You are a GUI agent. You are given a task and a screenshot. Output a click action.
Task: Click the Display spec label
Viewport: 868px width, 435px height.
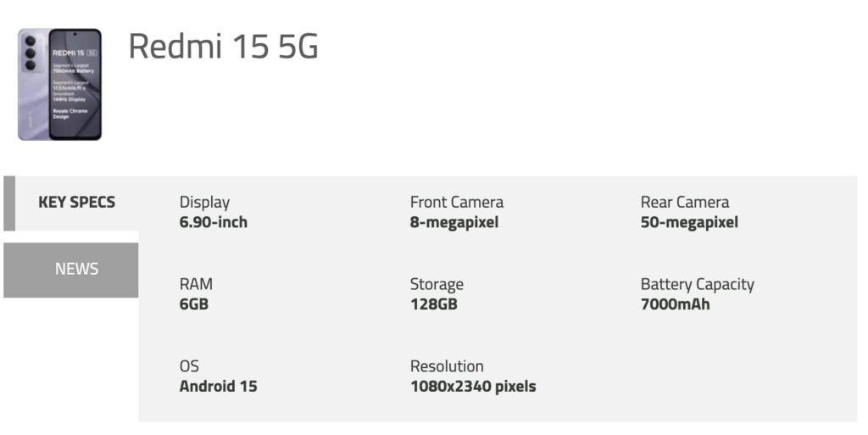click(204, 202)
